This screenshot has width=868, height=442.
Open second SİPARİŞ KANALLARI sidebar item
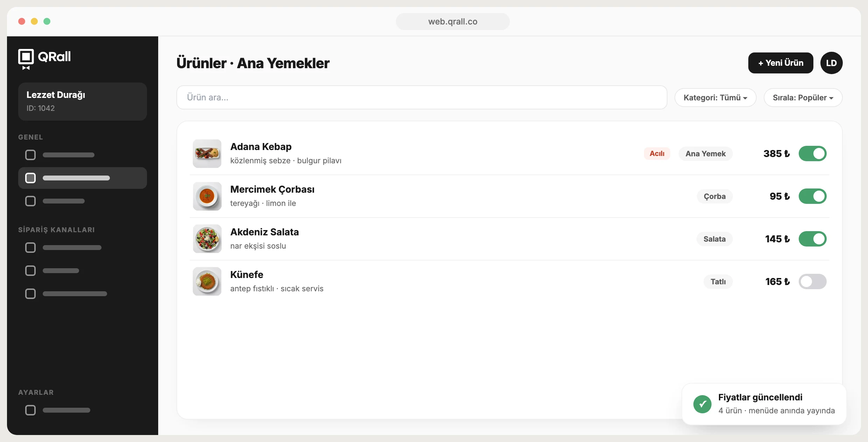tap(83, 271)
